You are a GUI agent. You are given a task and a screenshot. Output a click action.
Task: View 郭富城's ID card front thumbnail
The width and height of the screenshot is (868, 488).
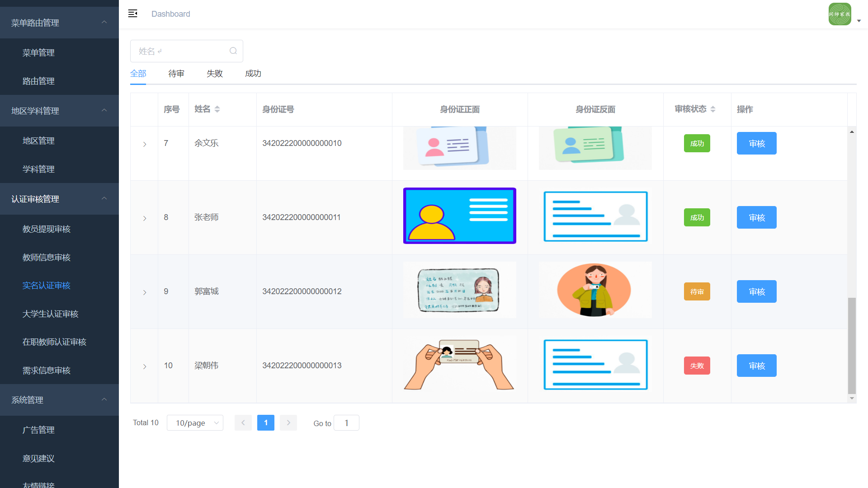click(459, 290)
